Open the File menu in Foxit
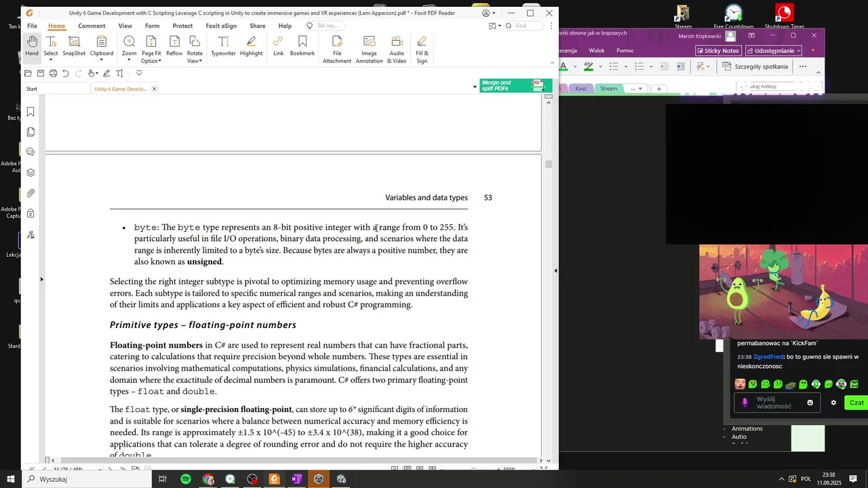Viewport: 868px width, 488px height. [32, 26]
